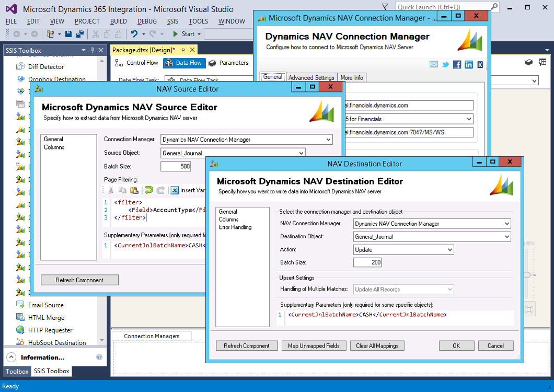
Task: Open the SSIS menu
Action: click(x=173, y=21)
